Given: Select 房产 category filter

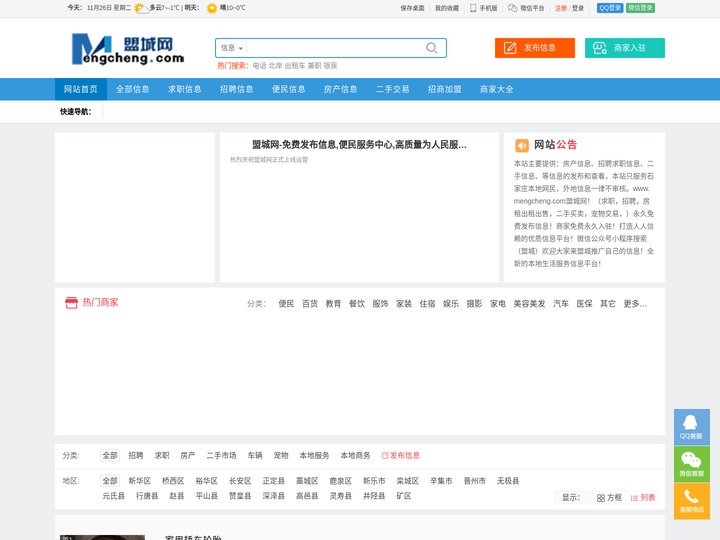Looking at the screenshot, I should point(187,456).
